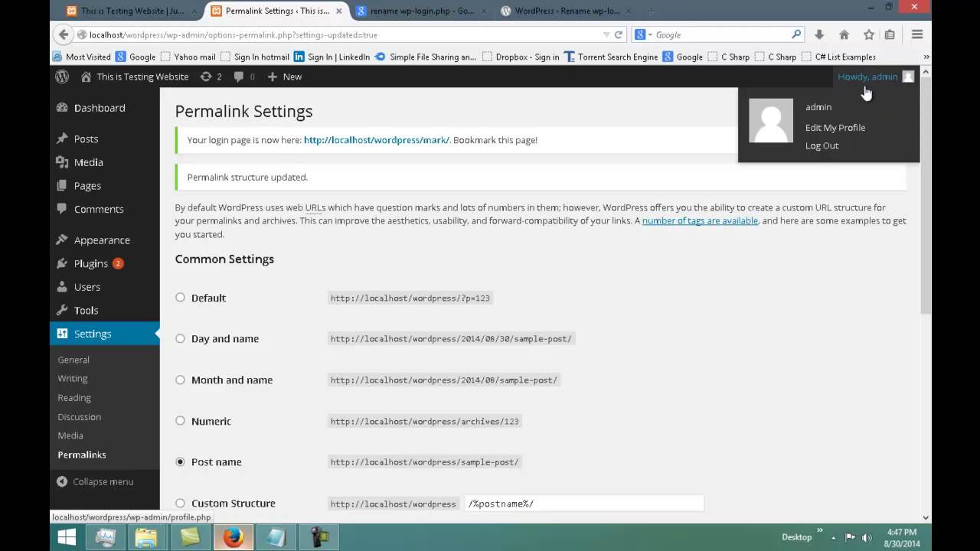This screenshot has width=980, height=551.
Task: Go to the Firefox home page icon
Action: pyautogui.click(x=844, y=34)
